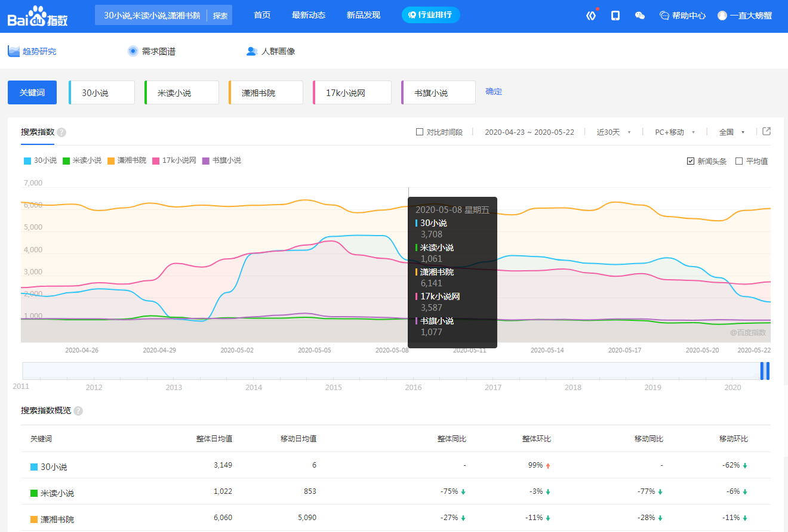Switch to the 需求图谱 tab
The width and height of the screenshot is (788, 532).
pos(152,51)
